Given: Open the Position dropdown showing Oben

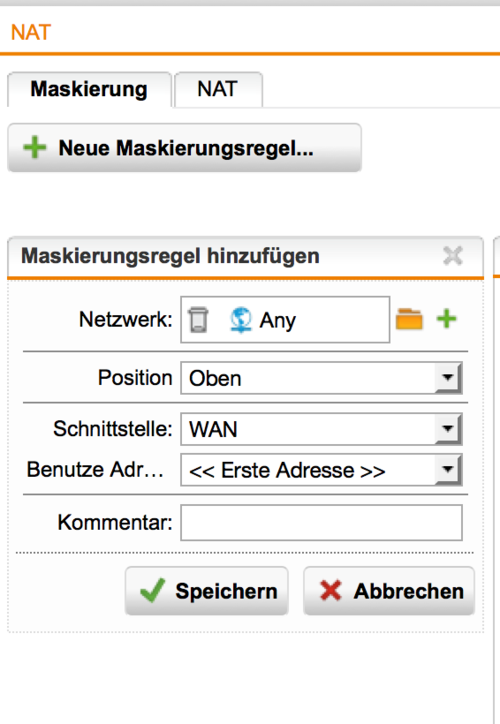Looking at the screenshot, I should coord(321,378).
